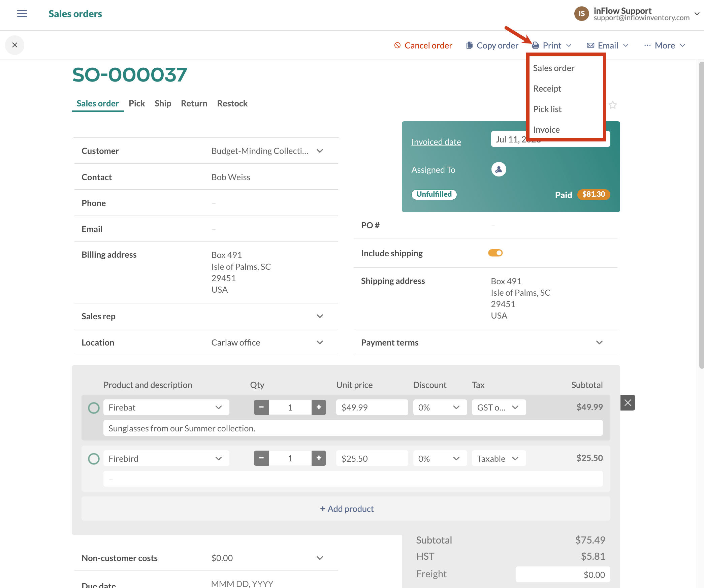Select Receipt in Print menu
Screen dimensions: 704x588
tap(547, 89)
